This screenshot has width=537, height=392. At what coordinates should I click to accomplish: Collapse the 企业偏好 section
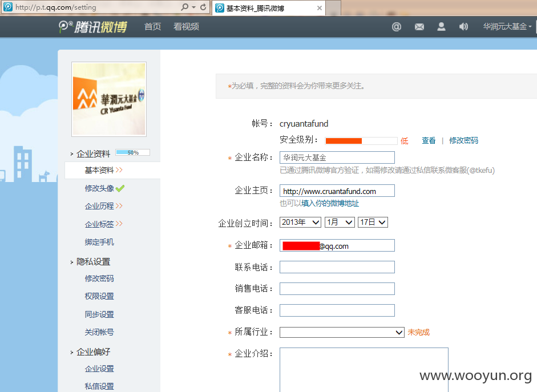click(x=93, y=352)
